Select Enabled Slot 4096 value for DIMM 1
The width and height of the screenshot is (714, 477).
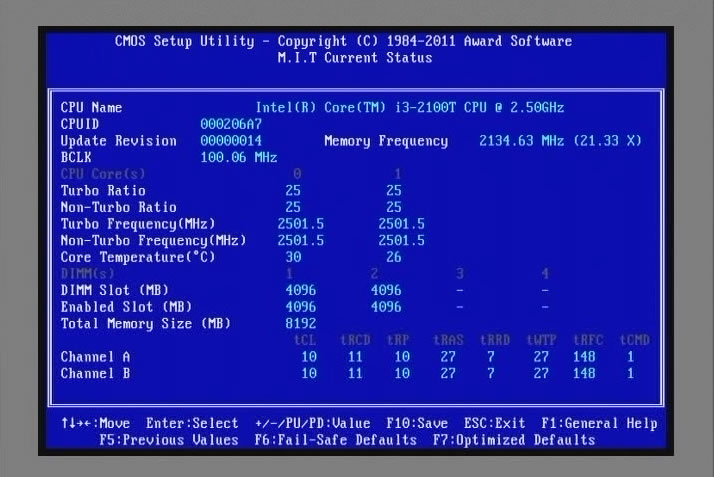click(301, 307)
